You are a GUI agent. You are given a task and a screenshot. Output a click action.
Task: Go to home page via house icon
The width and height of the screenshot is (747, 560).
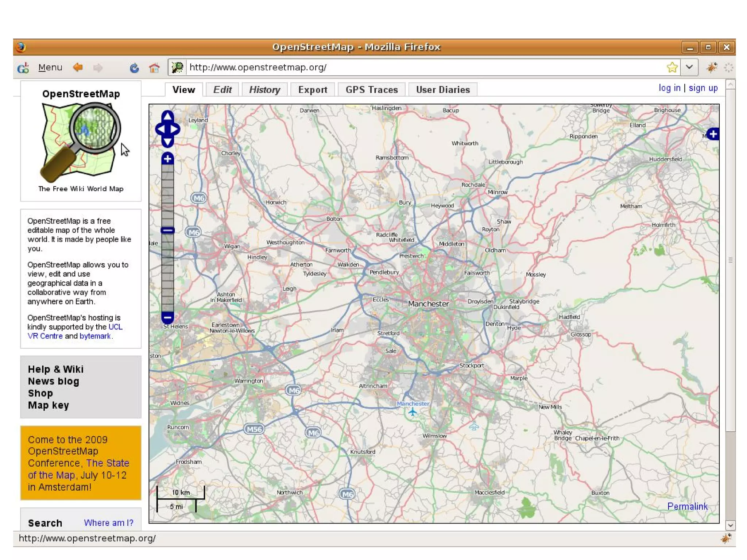154,67
